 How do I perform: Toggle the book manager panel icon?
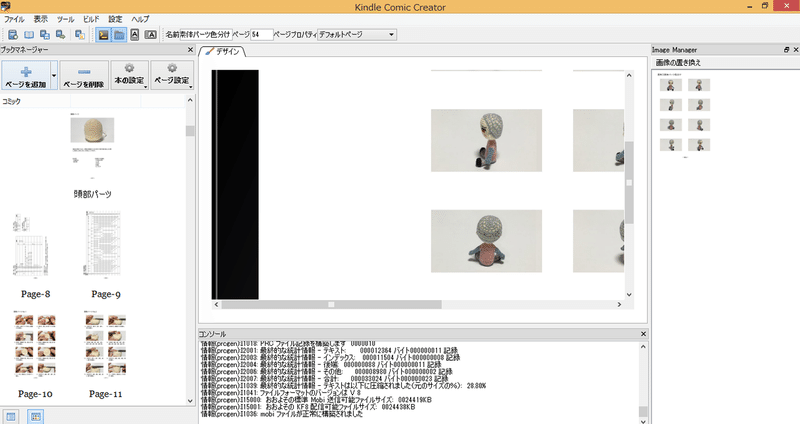[x=119, y=35]
